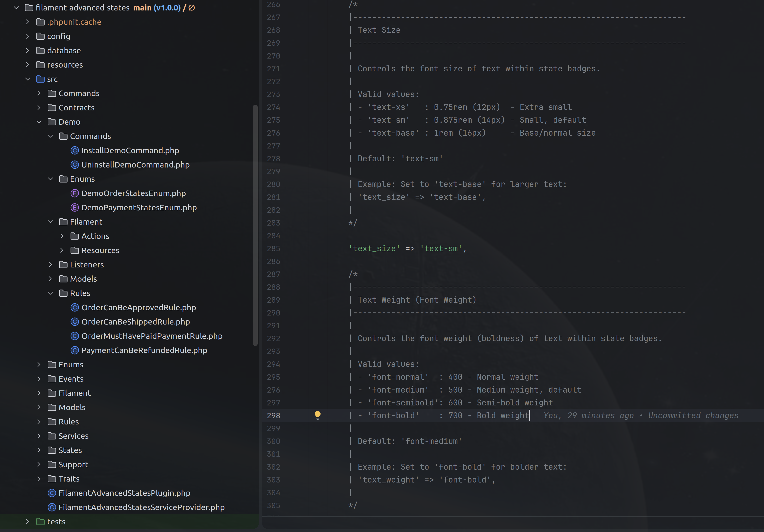Click the lightbulb quick-fix icon on line 298

[x=317, y=415]
